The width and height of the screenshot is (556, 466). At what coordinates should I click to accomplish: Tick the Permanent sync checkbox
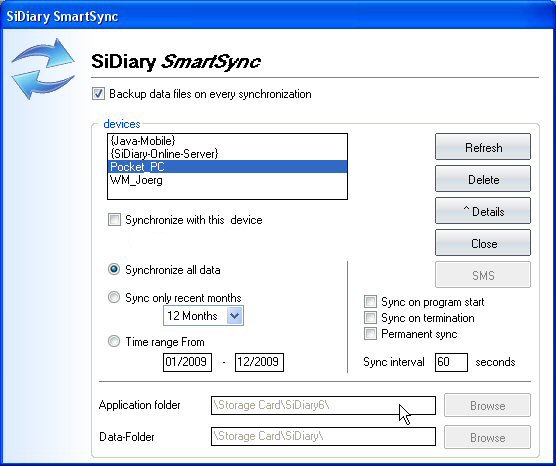pyautogui.click(x=370, y=334)
